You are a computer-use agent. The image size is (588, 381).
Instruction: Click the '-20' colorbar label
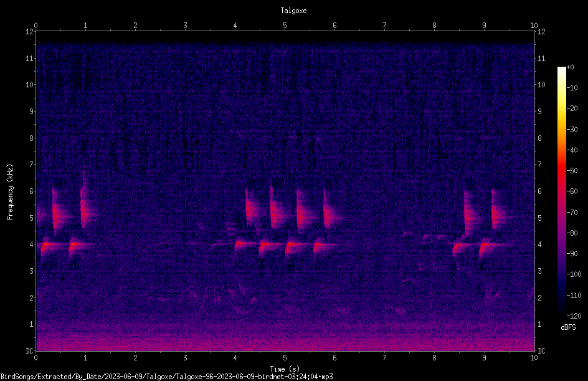(x=572, y=109)
